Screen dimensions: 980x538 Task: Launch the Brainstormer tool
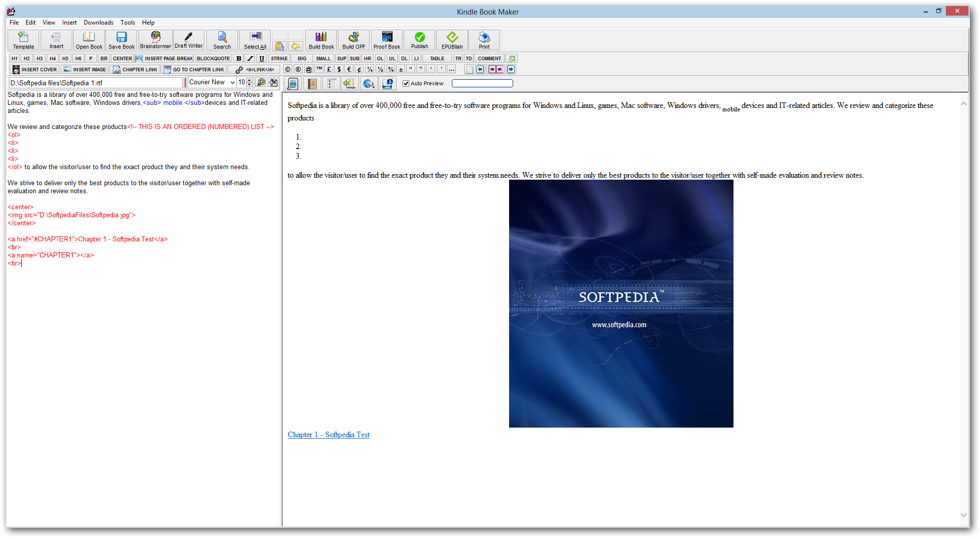pos(156,40)
